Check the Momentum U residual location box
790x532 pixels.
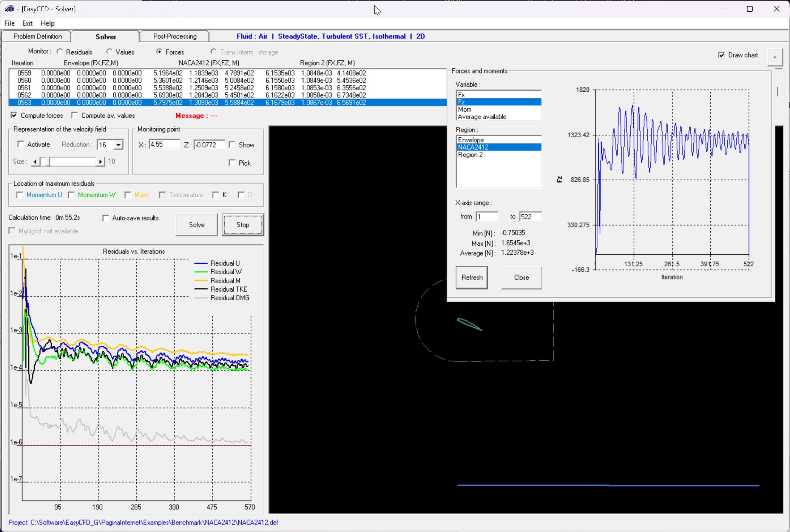tap(20, 195)
